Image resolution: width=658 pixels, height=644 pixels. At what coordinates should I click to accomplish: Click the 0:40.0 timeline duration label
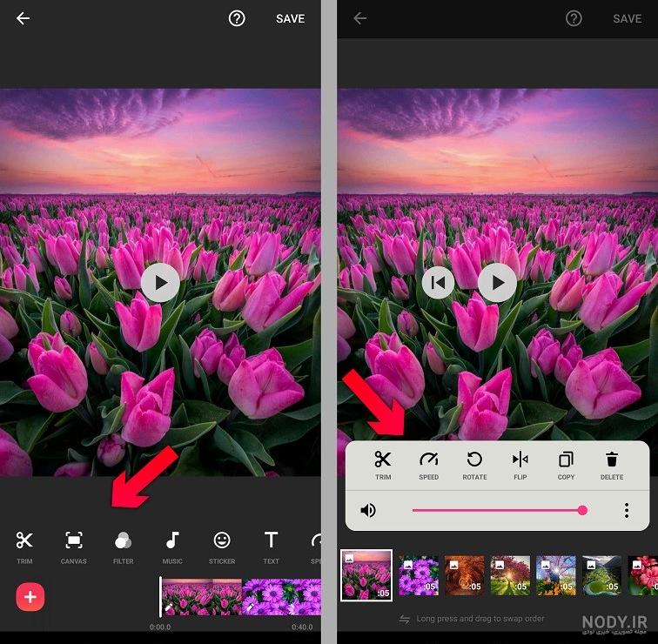[x=302, y=627]
